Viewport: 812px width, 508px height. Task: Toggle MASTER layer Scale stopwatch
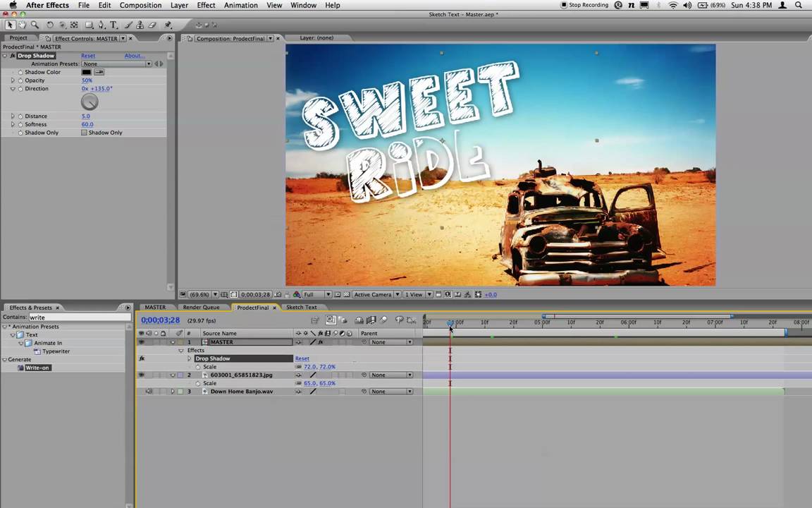pyautogui.click(x=198, y=367)
